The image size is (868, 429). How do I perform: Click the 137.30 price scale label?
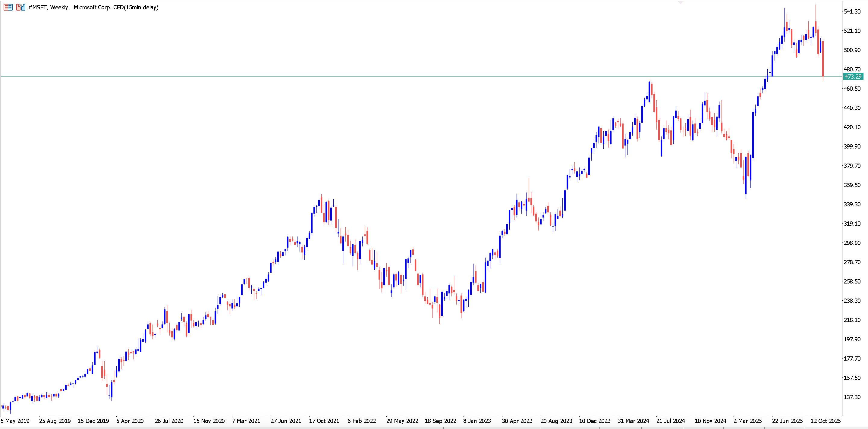tap(852, 397)
